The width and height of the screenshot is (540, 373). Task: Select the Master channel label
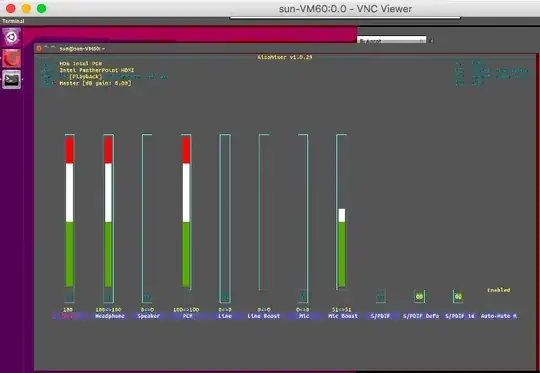(x=70, y=316)
